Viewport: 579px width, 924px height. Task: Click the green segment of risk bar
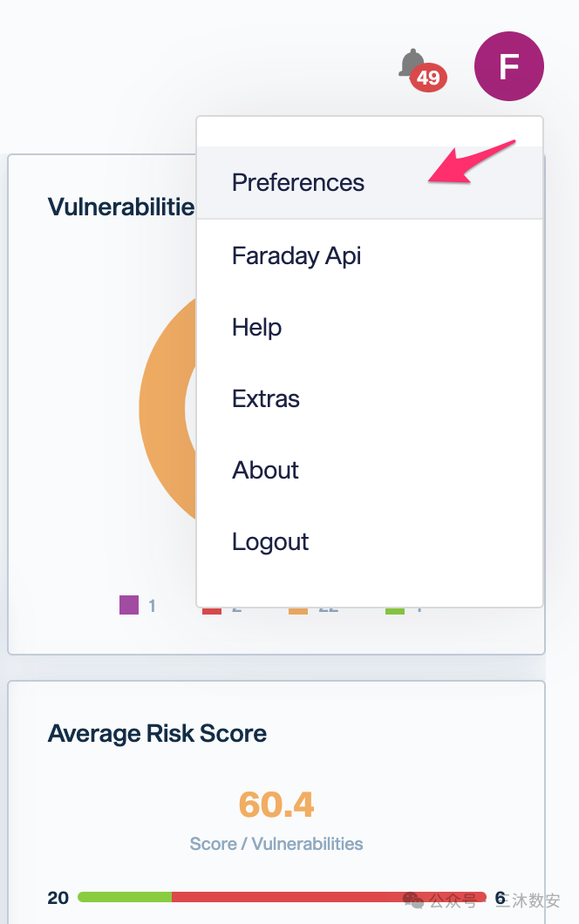[125, 897]
